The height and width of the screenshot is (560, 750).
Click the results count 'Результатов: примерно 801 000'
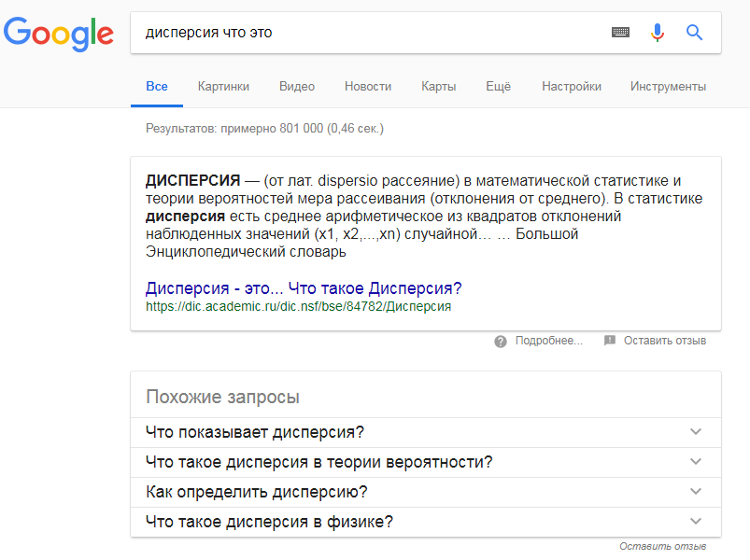coord(234,129)
